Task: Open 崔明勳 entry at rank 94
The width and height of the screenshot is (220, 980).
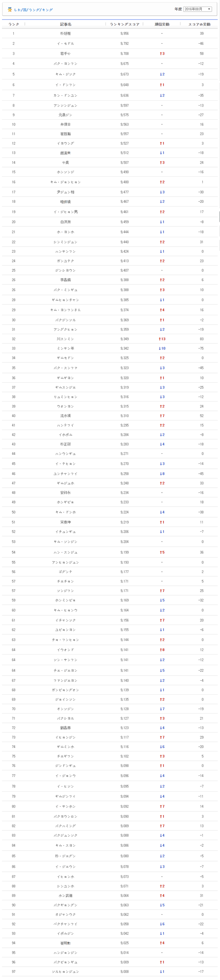Action: pos(65,943)
